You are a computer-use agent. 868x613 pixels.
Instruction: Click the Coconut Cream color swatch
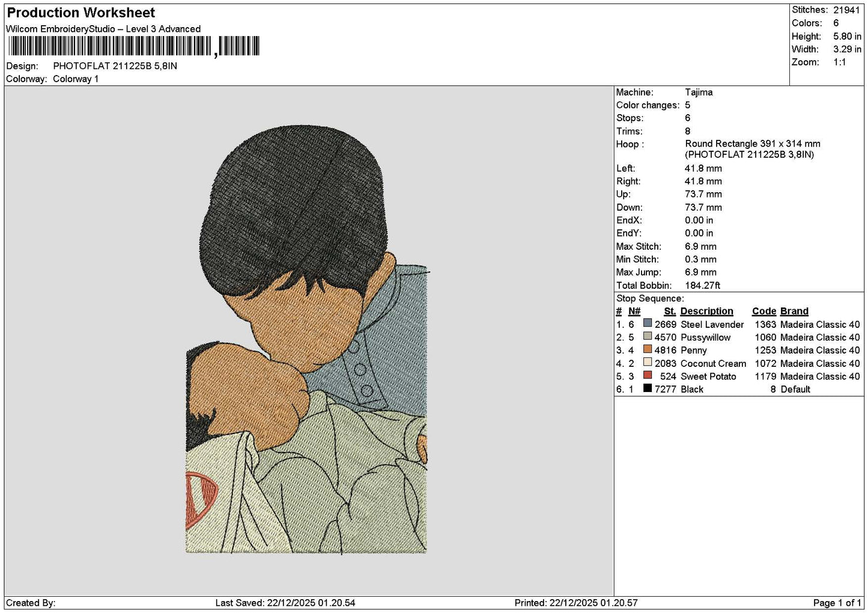pyautogui.click(x=648, y=363)
